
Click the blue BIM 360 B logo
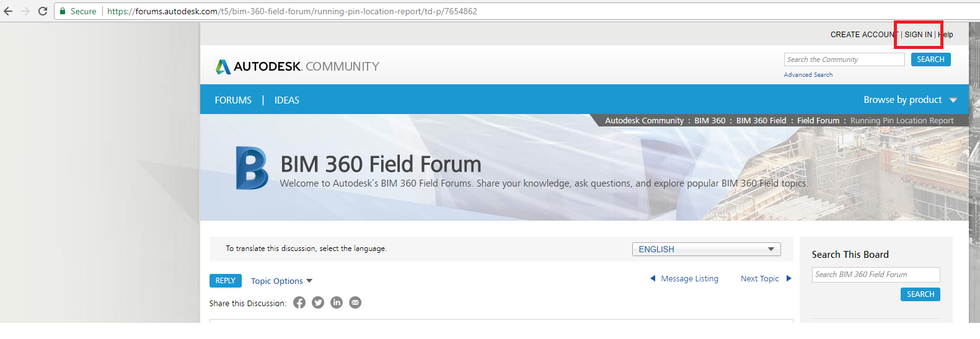[x=252, y=168]
